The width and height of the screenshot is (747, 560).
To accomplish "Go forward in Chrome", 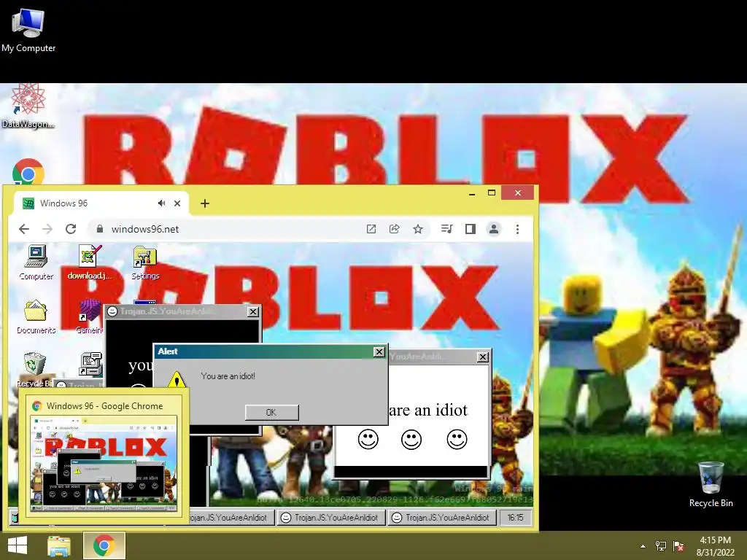I will [47, 229].
